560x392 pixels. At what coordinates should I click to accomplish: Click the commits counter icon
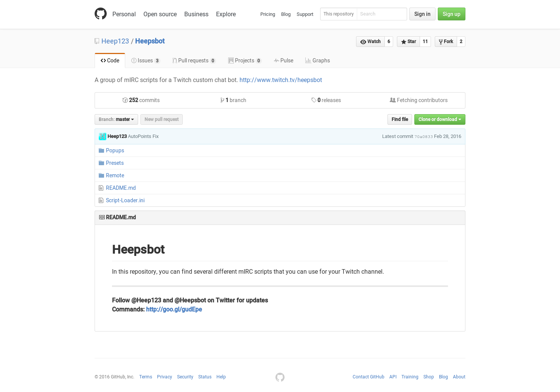[125, 100]
